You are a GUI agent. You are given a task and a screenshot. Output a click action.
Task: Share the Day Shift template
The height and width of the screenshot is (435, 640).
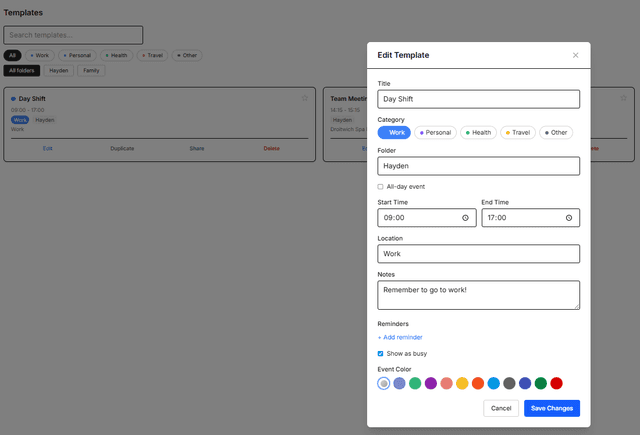pyautogui.click(x=197, y=149)
